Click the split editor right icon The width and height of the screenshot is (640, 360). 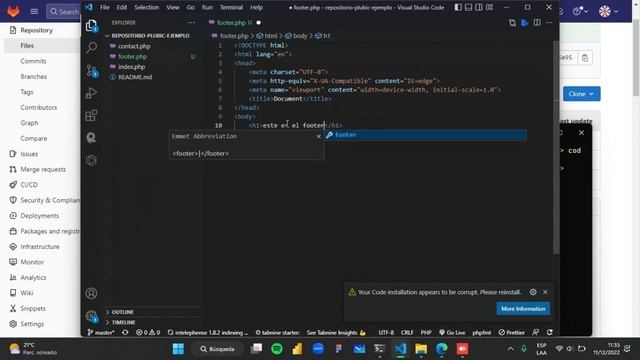(x=537, y=22)
